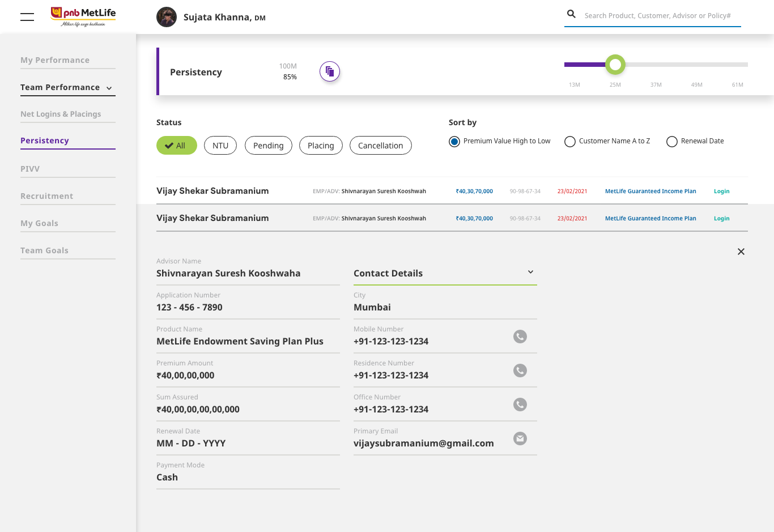Open Recruitment in the sidebar
The image size is (774, 532).
[x=47, y=196]
